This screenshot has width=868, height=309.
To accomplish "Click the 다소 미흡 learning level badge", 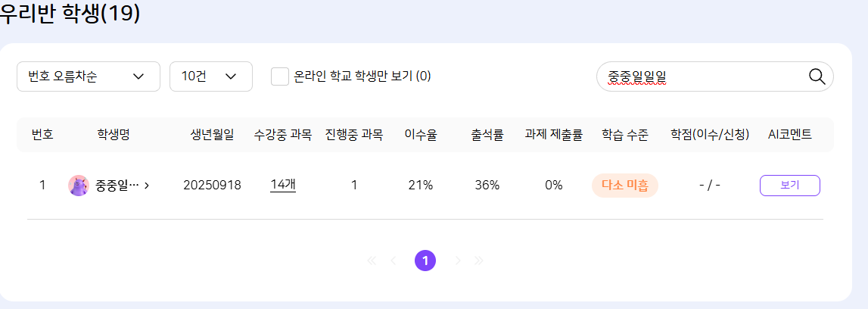I will pyautogui.click(x=624, y=186).
